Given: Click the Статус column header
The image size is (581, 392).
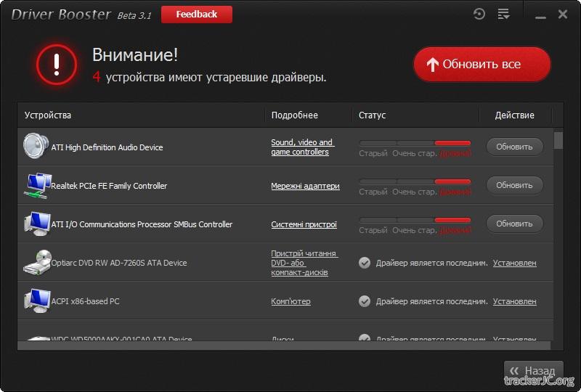Looking at the screenshot, I should pyautogui.click(x=372, y=115).
